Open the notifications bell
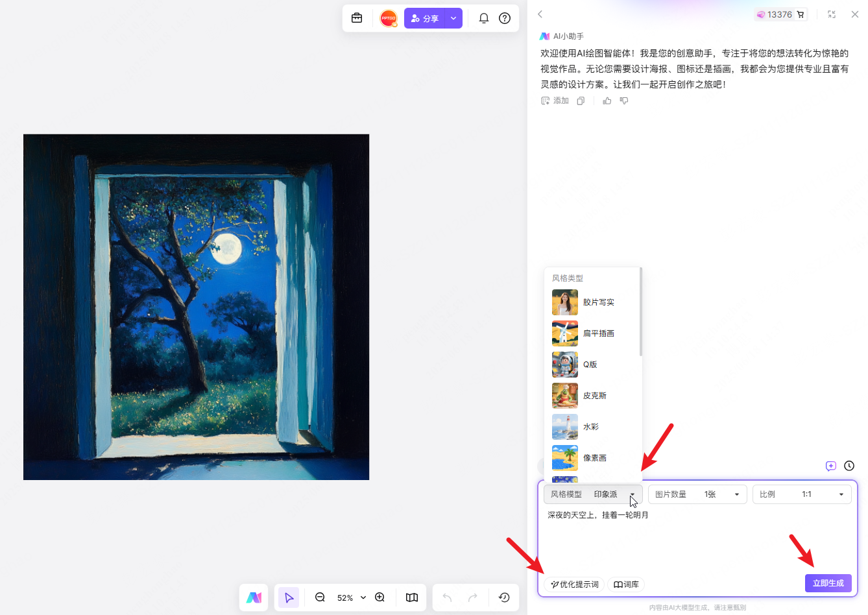This screenshot has height=615, width=868. pos(484,18)
